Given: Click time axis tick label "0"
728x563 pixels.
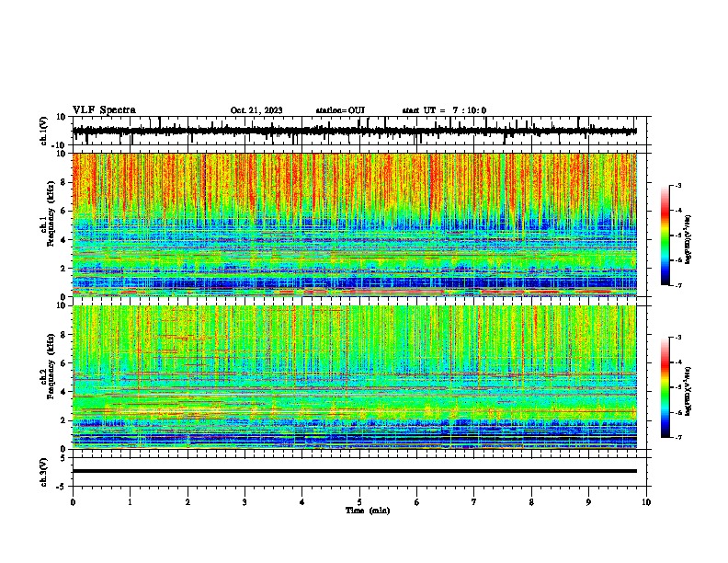Looking at the screenshot, I should click(x=73, y=502).
